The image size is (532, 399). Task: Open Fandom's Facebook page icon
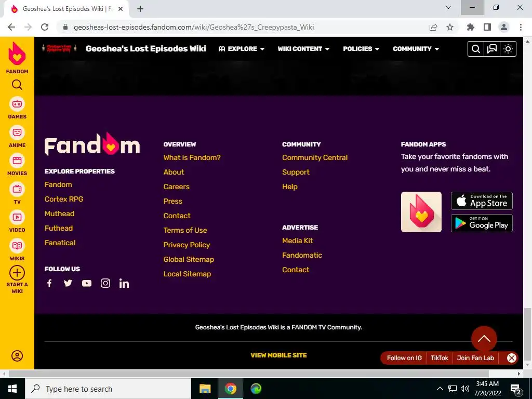click(x=49, y=283)
